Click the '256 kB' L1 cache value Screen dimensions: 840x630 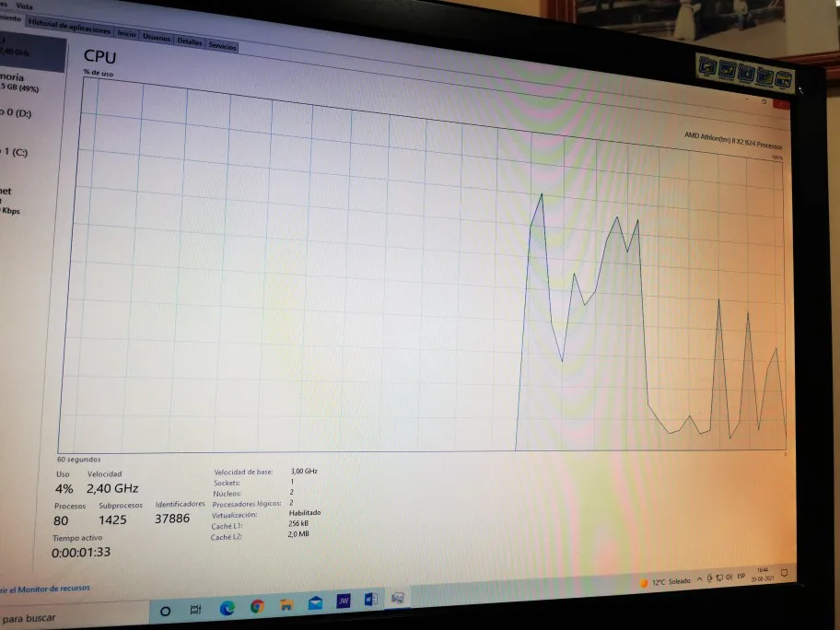coord(297,523)
